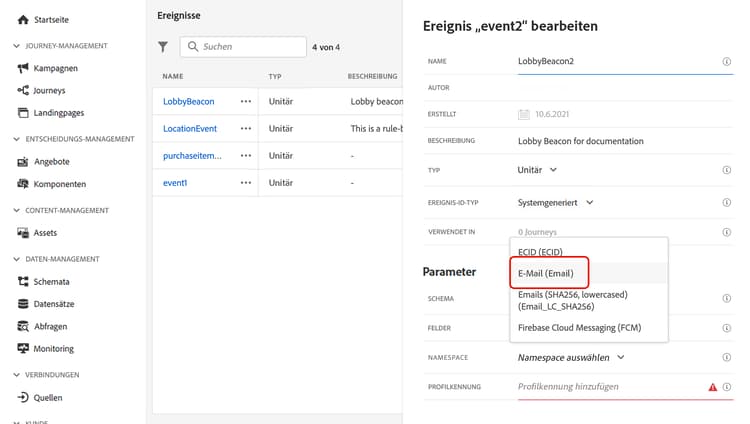This screenshot has width=750, height=424.
Task: Open the LocationEvent event link
Action: tap(190, 128)
